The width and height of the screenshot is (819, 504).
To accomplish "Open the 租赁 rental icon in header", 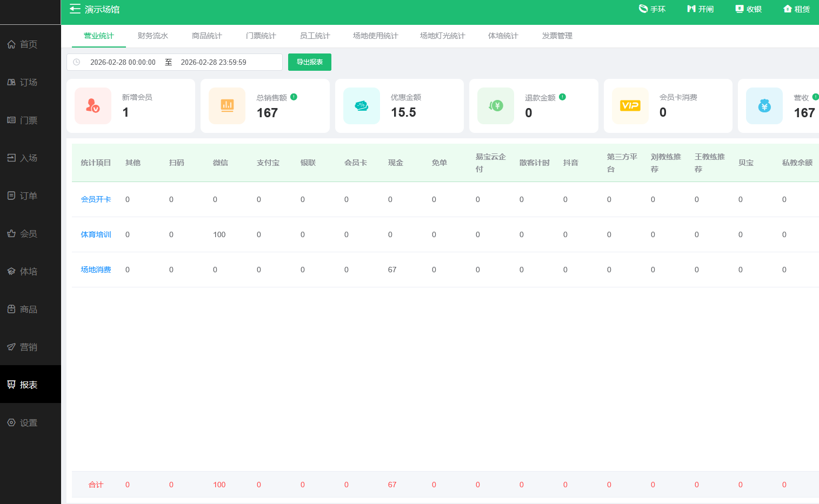I will 788,9.
